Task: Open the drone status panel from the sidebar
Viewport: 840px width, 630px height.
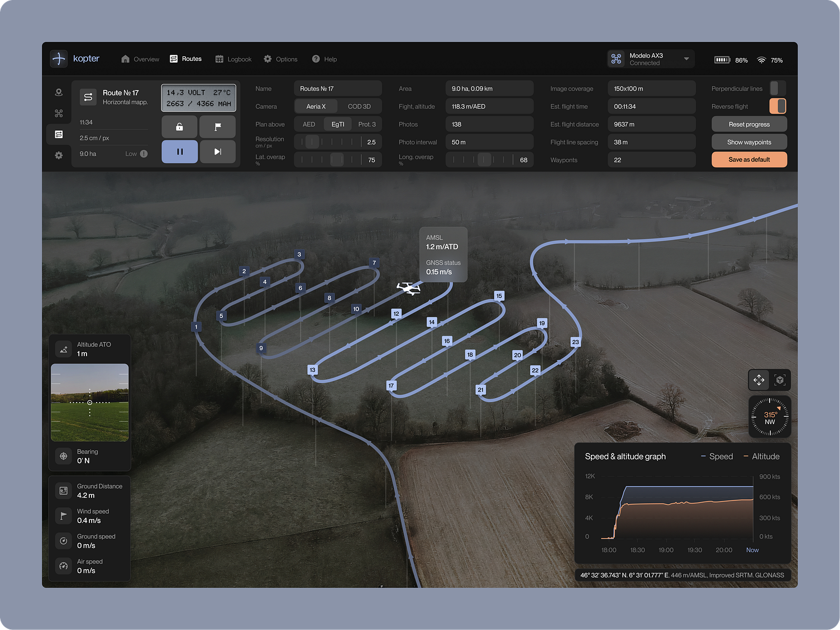Action: [59, 113]
